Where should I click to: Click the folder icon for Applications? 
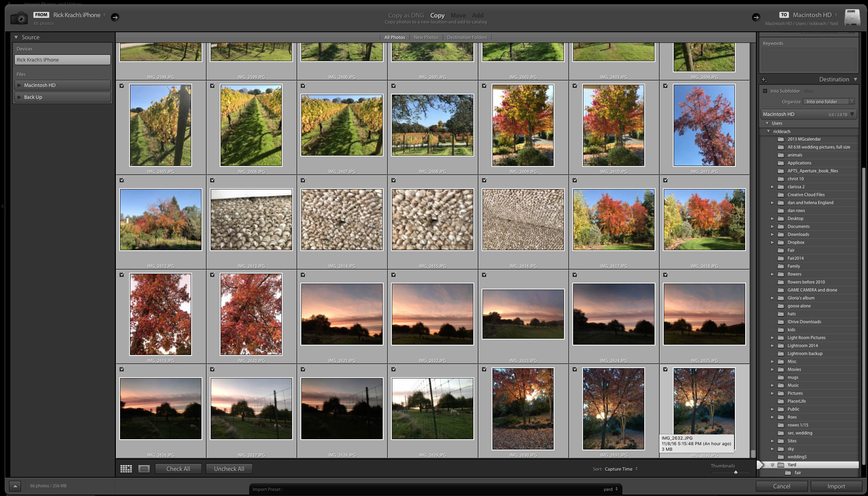pos(781,163)
